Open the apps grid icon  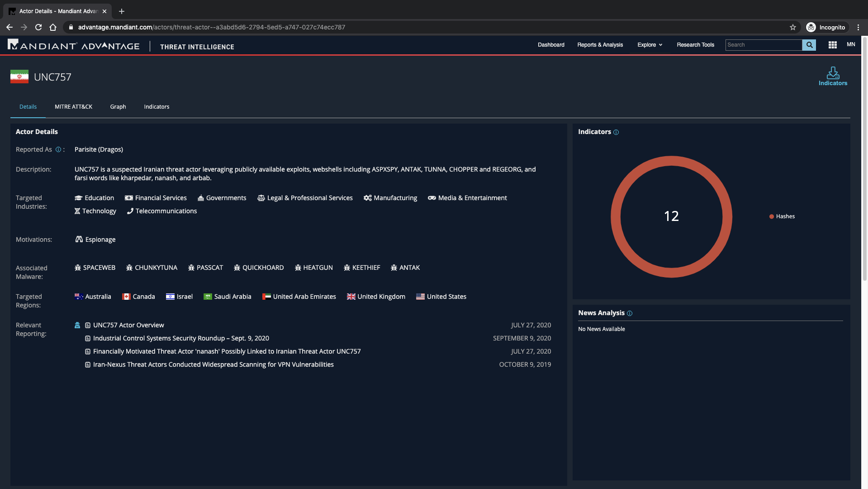(832, 45)
